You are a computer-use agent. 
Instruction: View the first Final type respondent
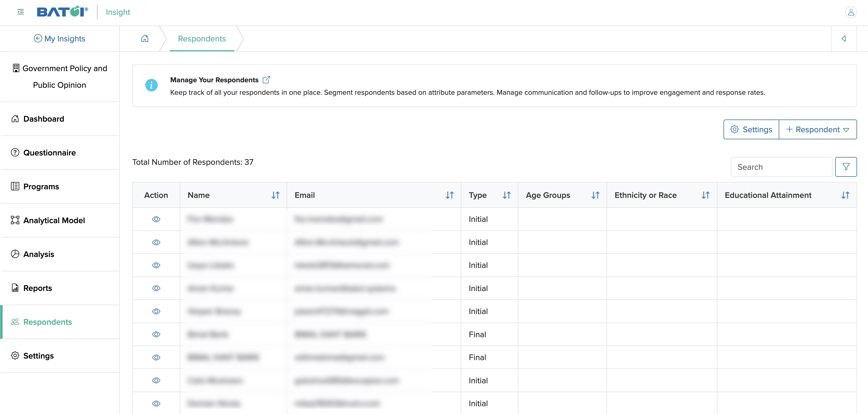(156, 335)
